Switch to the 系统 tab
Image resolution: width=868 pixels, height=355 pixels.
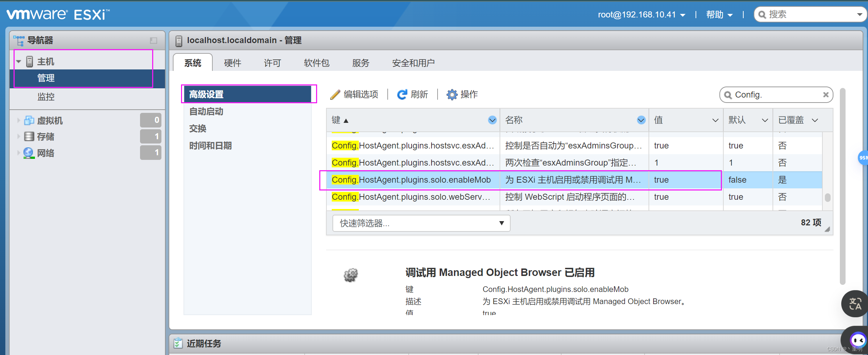(x=193, y=63)
